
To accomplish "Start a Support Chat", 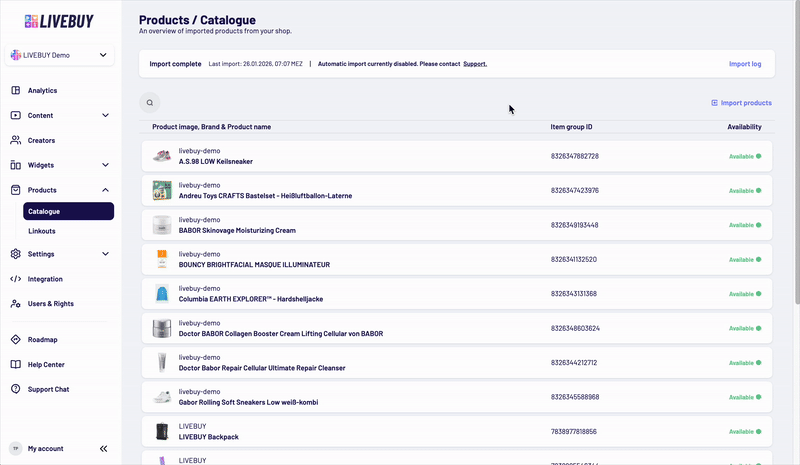I will 48,389.
